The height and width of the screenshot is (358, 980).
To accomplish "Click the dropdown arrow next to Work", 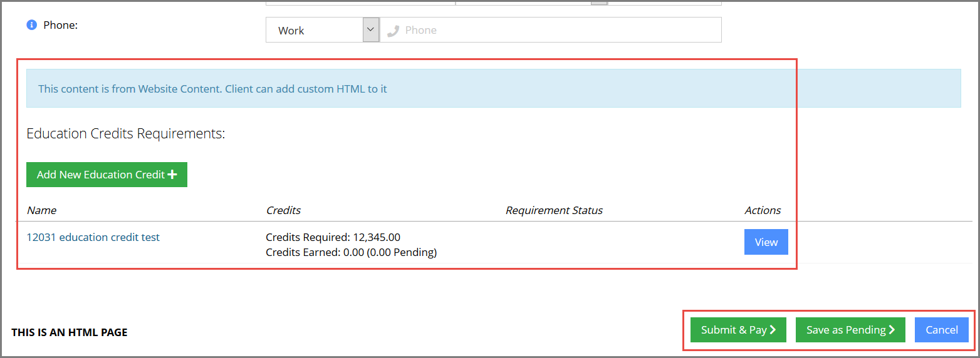I will click(371, 30).
